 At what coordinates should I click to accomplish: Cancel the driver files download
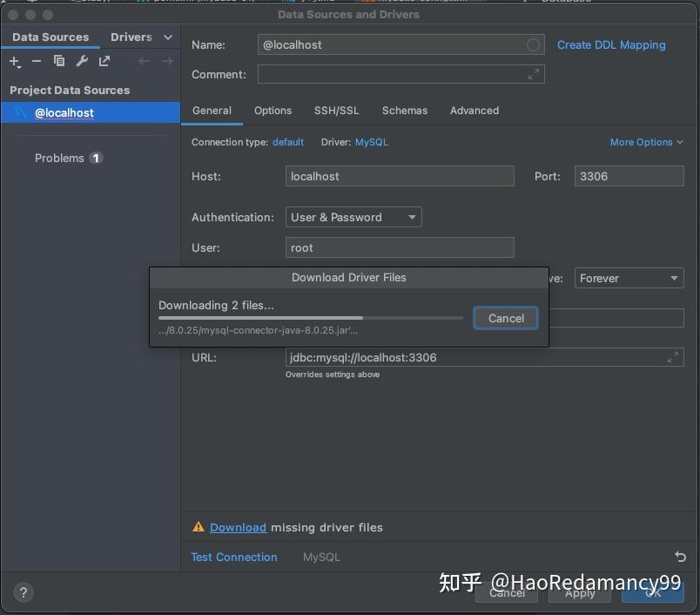click(506, 318)
